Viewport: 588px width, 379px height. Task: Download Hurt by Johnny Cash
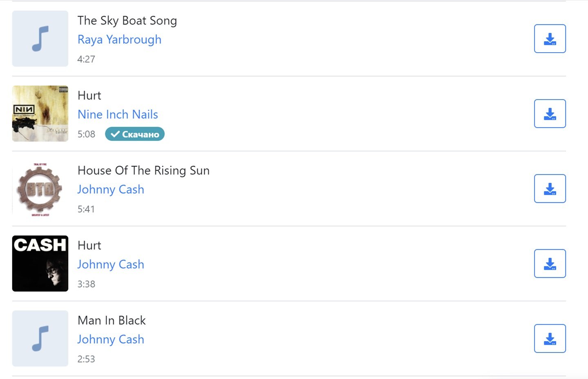tap(550, 264)
